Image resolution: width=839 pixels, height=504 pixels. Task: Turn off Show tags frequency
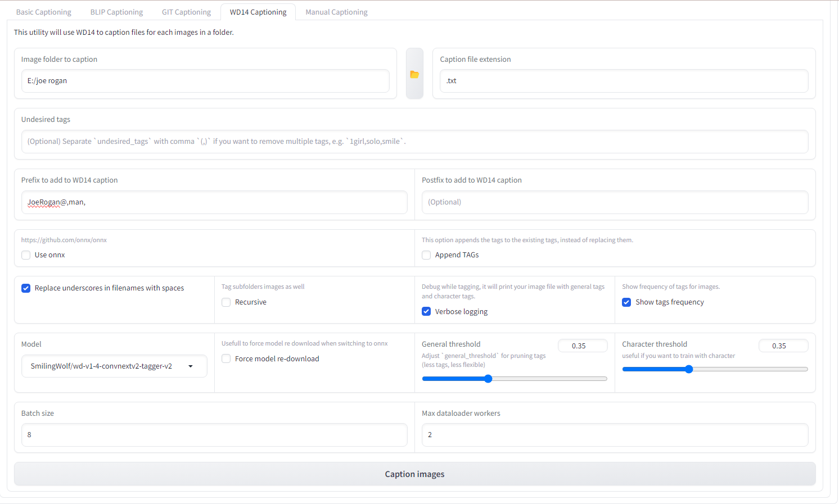(x=626, y=302)
